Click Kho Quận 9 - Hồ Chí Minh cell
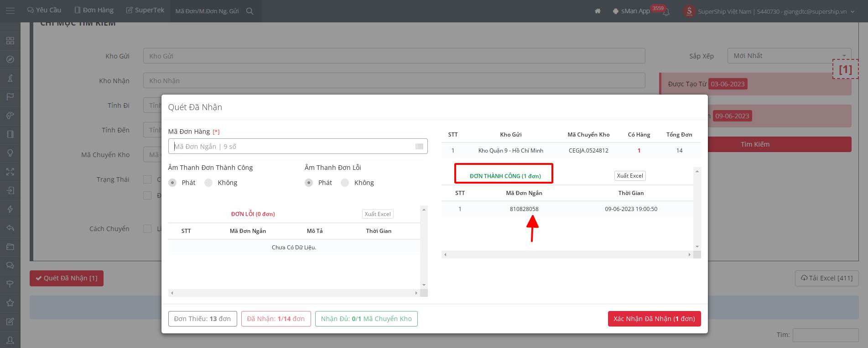868x348 pixels. tap(511, 151)
